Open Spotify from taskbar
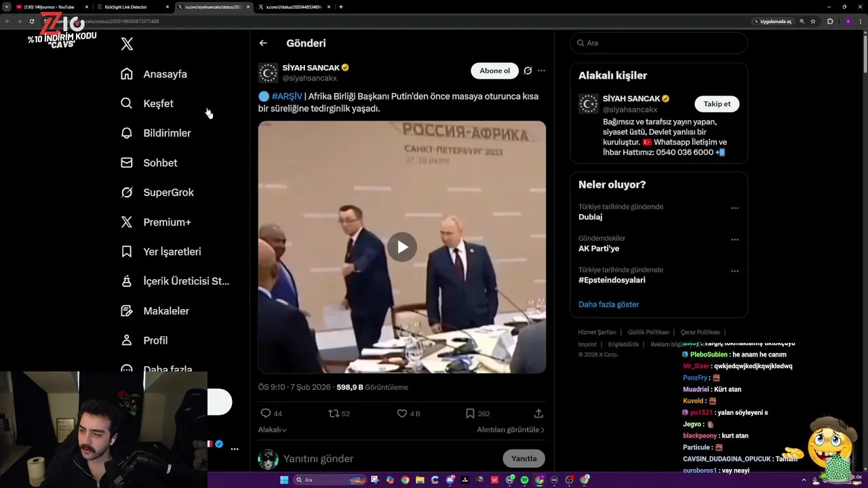The height and width of the screenshot is (488, 868). 524,480
